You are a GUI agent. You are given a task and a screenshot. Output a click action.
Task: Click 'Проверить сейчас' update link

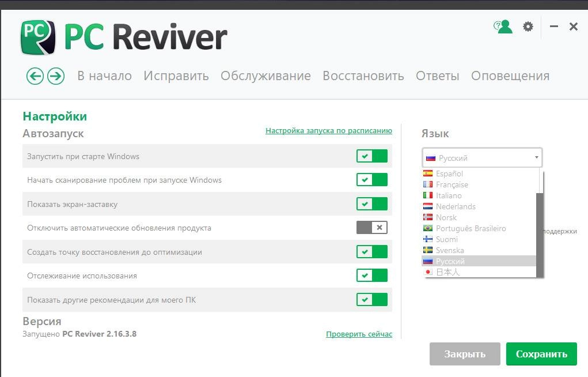[359, 334]
